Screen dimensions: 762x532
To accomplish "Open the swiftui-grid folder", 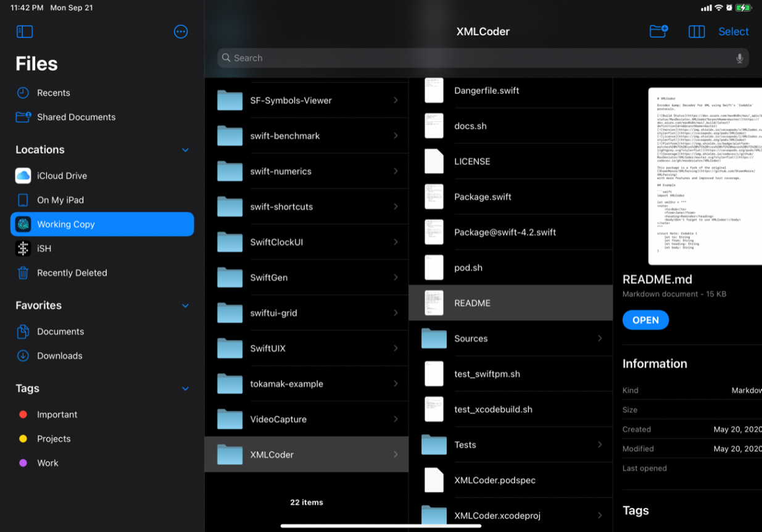I will 307,313.
